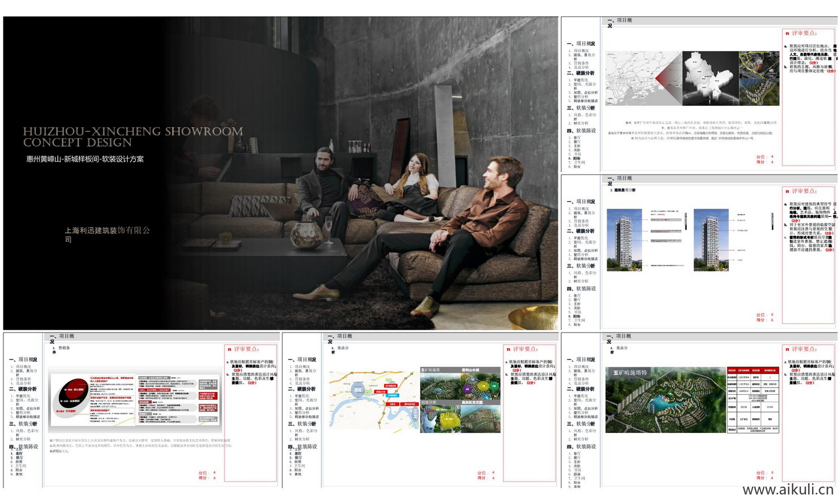
Task: Click the 'HUIZHOU-XINCHENG SHOWROOM CONCEPT DESIGN' title text
Action: coord(133,137)
